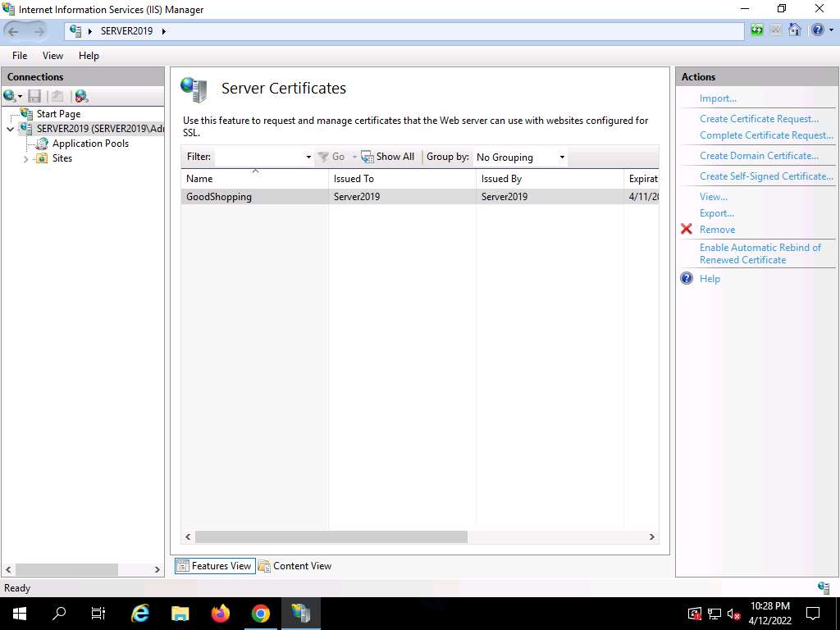Viewport: 840px width, 630px height.
Task: Open the Group by dropdown
Action: 520,157
